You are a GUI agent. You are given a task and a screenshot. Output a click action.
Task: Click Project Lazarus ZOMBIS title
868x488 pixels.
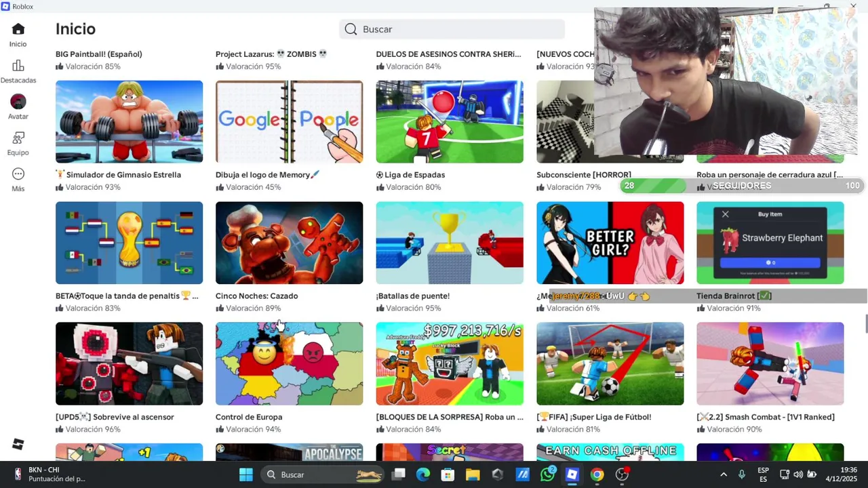(x=271, y=54)
